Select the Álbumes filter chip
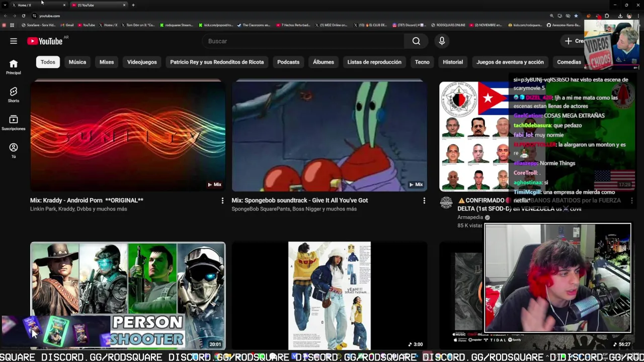Viewport: 644px width, 362px height. tap(324, 62)
